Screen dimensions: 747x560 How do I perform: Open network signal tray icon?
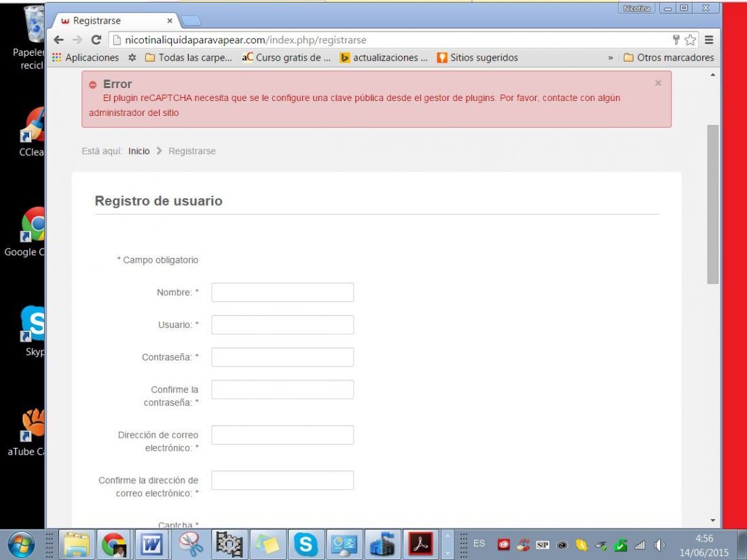[x=640, y=545]
